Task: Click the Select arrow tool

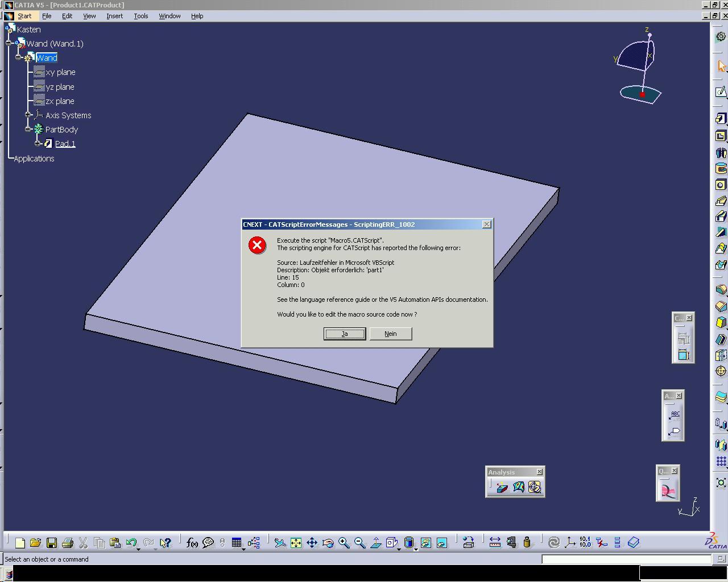Action: (721, 66)
